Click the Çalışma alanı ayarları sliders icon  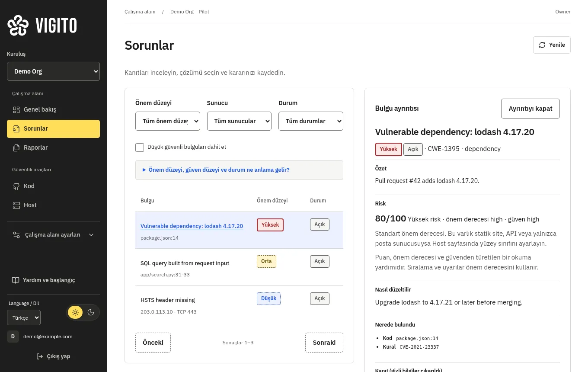pos(16,235)
